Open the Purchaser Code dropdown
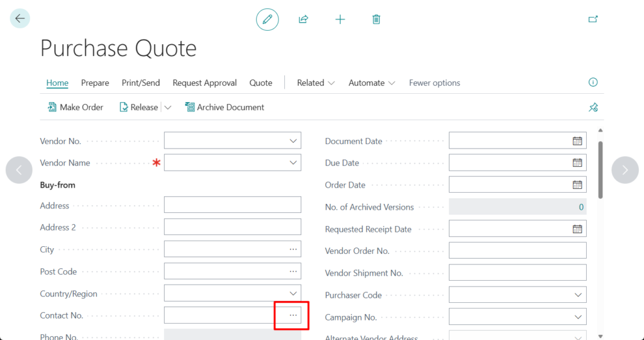644x340 pixels. 578,295
